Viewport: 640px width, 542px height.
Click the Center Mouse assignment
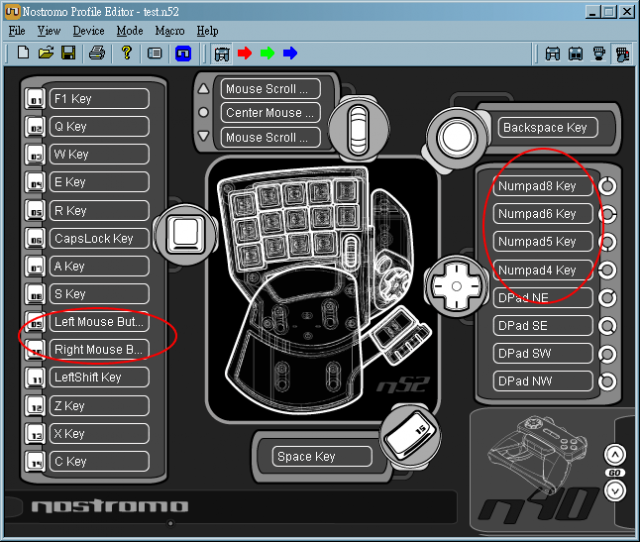point(271,113)
